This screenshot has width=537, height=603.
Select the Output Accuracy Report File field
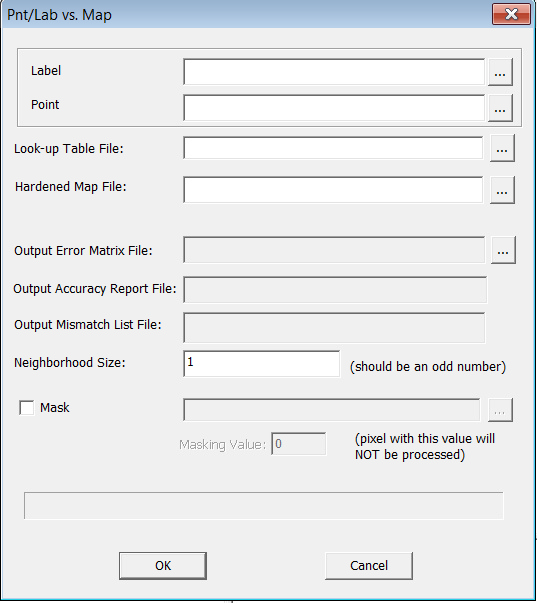coord(335,290)
